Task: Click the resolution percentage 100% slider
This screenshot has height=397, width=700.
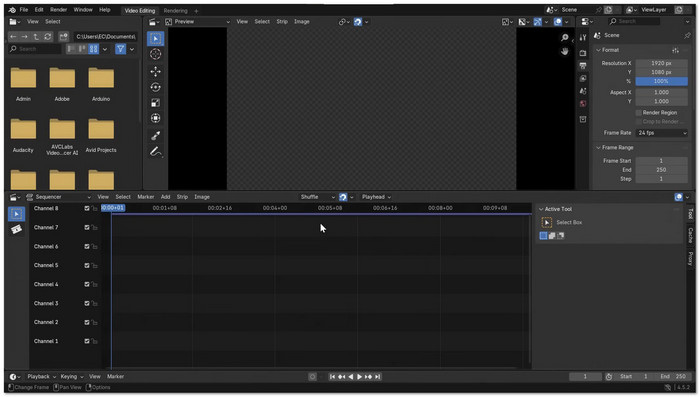Action: [662, 82]
